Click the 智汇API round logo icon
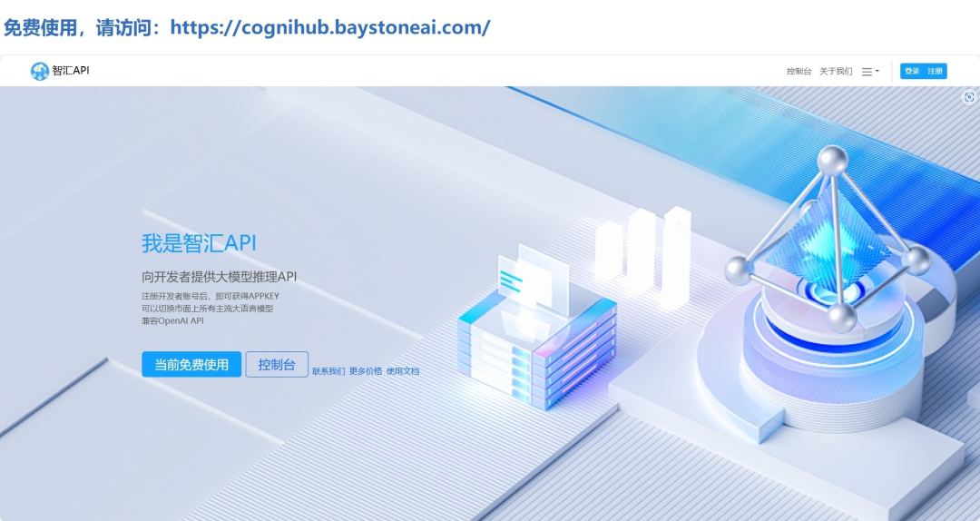Screen dimensions: 980x521 click(39, 72)
